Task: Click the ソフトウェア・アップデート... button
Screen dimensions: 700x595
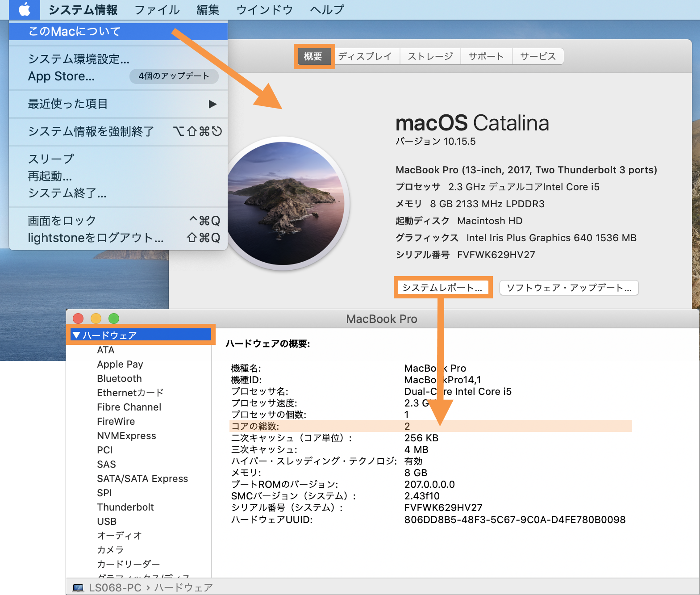Action: [569, 288]
